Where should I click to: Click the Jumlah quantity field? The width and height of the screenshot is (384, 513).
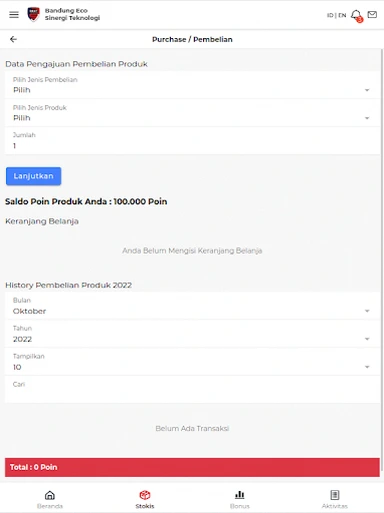(x=192, y=141)
